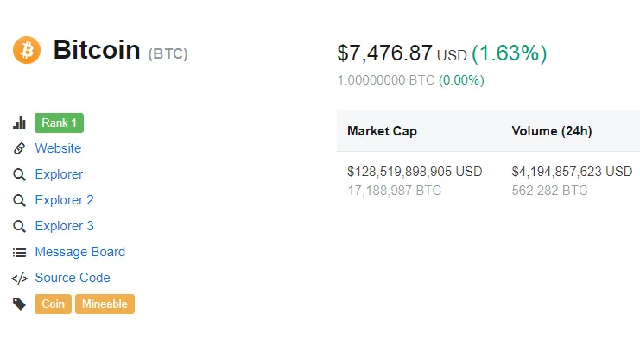Open the Bitcoin Website link

(58, 148)
